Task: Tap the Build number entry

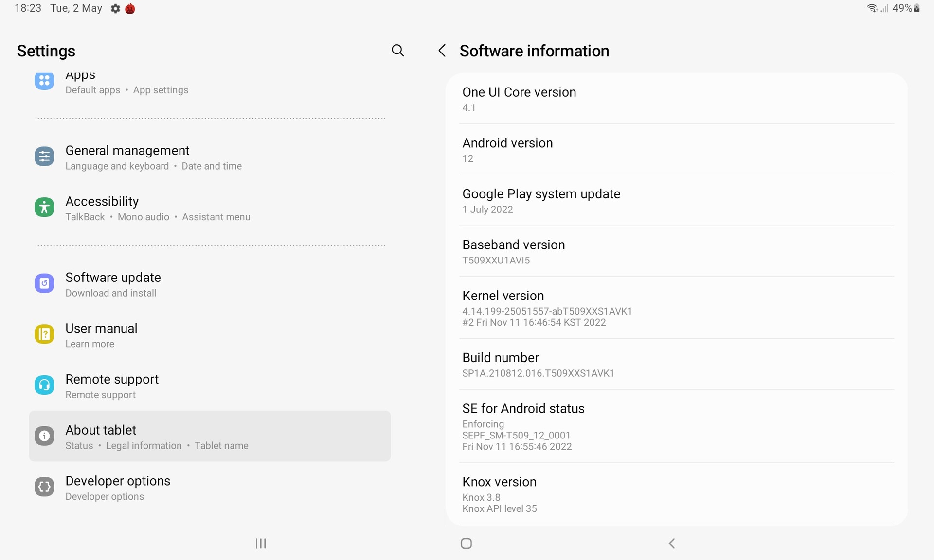Action: pyautogui.click(x=676, y=365)
